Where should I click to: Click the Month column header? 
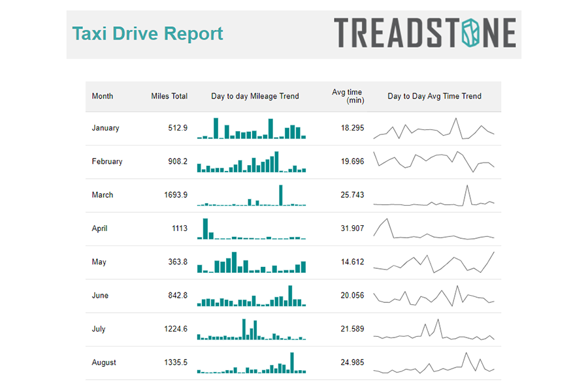pyautogui.click(x=103, y=96)
